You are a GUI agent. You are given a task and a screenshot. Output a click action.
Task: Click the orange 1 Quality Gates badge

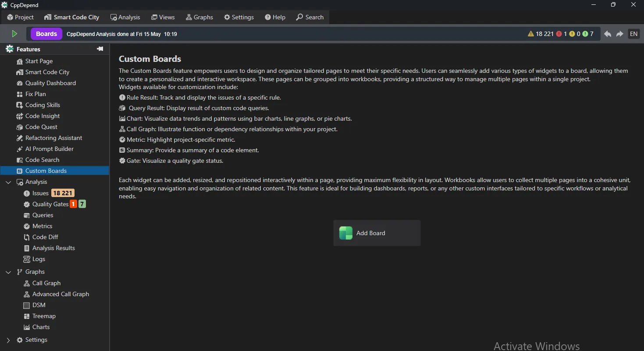click(x=73, y=204)
